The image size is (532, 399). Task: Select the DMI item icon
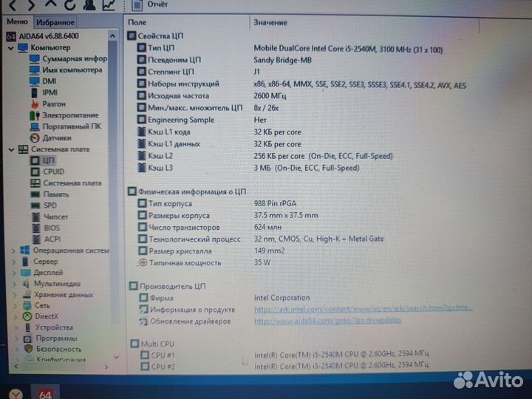click(x=35, y=81)
